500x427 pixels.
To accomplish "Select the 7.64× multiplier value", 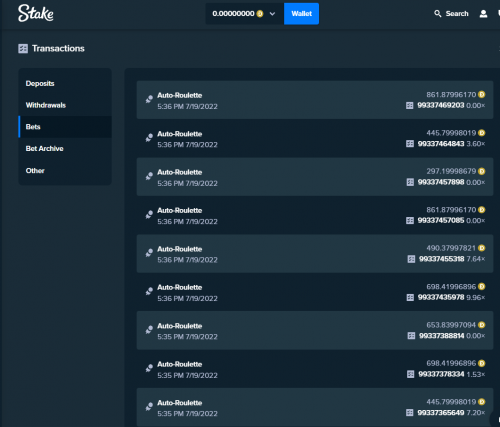I will point(476,259).
